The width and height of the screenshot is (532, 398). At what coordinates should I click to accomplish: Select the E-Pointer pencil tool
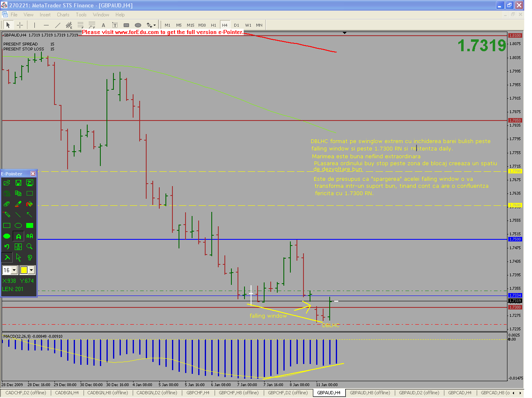click(7, 214)
